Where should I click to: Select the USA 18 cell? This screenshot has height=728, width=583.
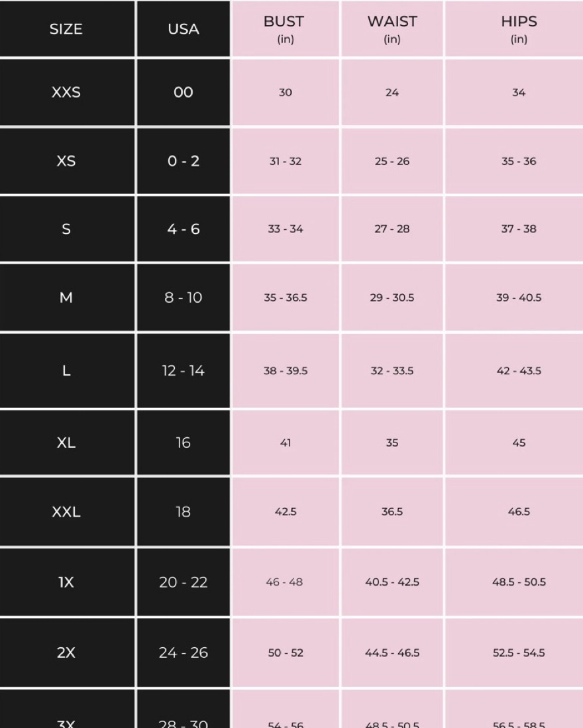pyautogui.click(x=184, y=511)
